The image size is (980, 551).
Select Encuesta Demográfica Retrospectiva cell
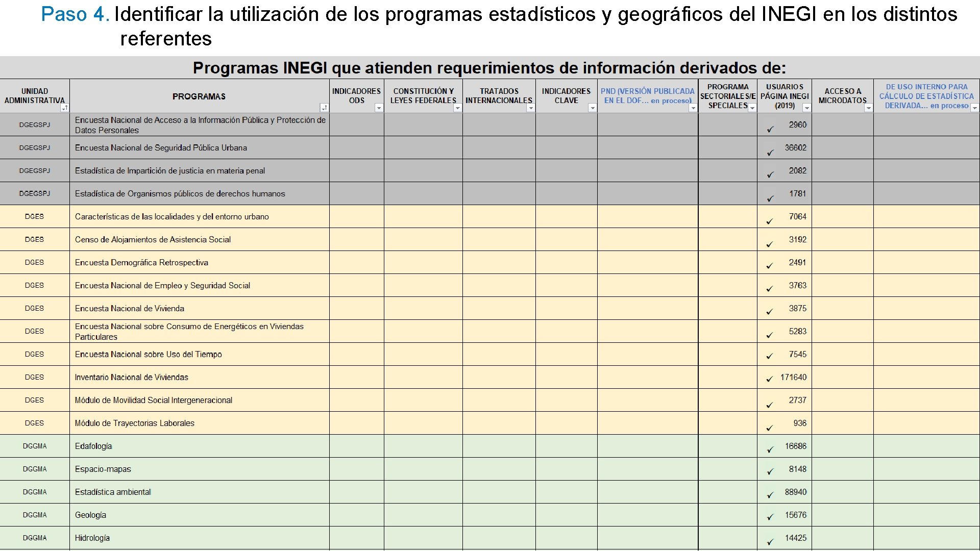pos(199,262)
